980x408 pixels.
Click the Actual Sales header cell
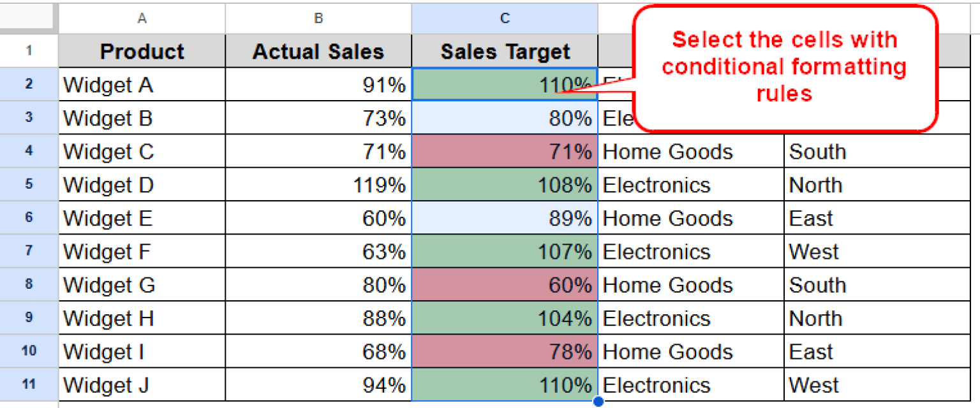click(x=318, y=51)
